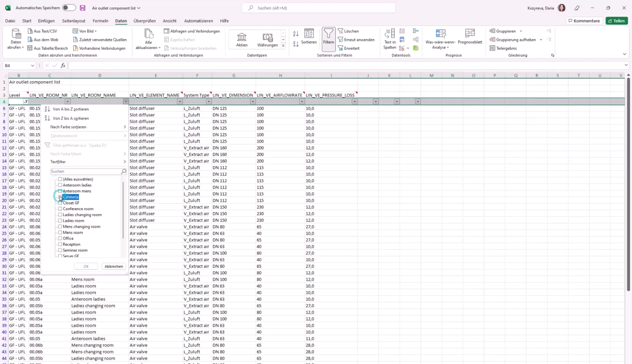Check the Cafeteria filter entry

tap(60, 197)
